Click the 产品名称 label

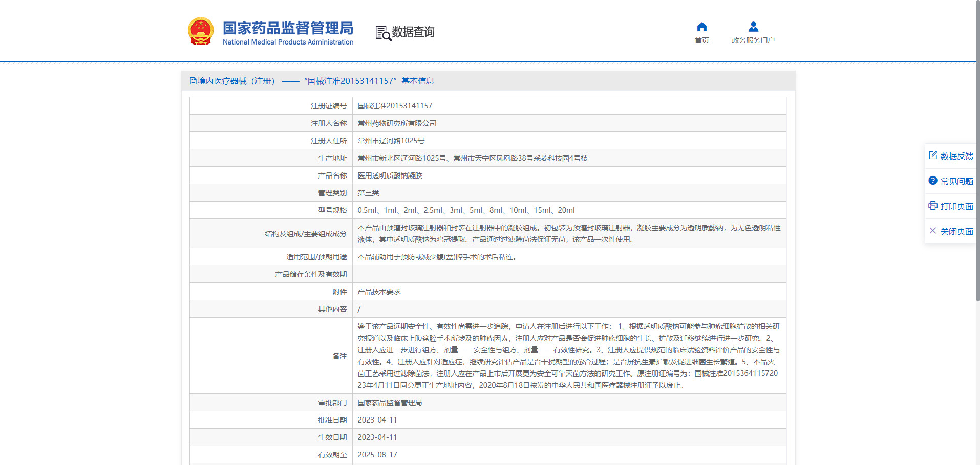[332, 175]
